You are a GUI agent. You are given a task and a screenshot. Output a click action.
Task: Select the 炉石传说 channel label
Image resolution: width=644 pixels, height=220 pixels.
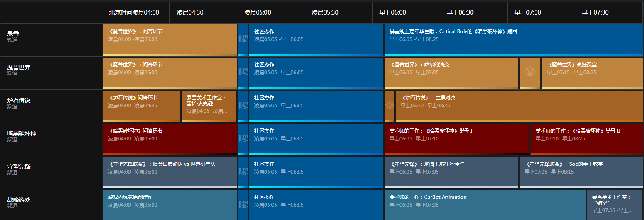tap(19, 100)
